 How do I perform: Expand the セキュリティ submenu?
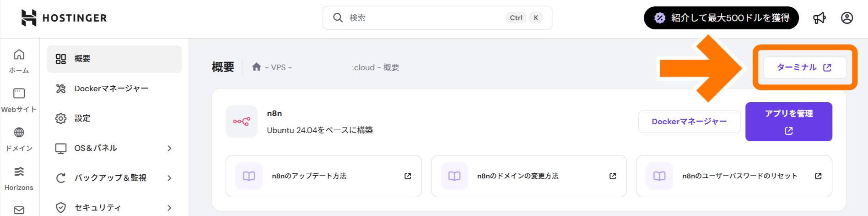click(x=169, y=208)
